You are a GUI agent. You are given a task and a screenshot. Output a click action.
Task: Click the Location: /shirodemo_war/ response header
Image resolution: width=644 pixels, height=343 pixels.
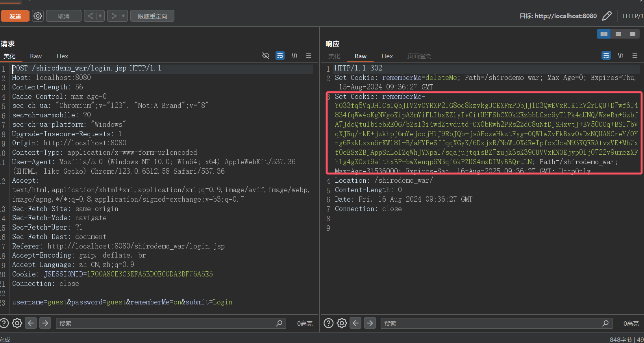tap(384, 181)
